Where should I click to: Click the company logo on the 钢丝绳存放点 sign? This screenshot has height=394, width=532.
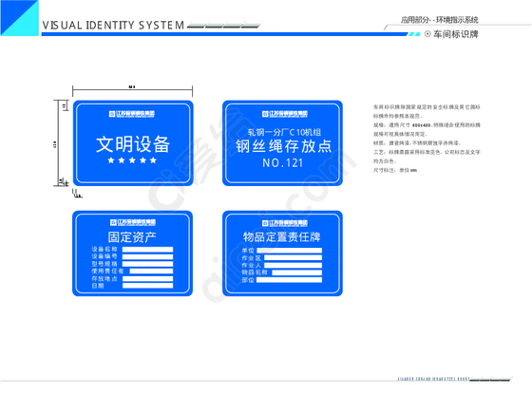pos(285,114)
